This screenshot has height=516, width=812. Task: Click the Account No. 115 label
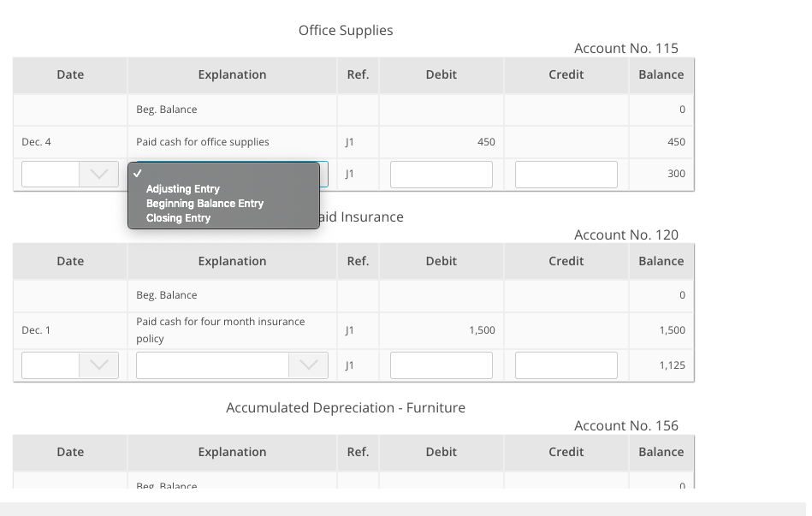tap(626, 48)
